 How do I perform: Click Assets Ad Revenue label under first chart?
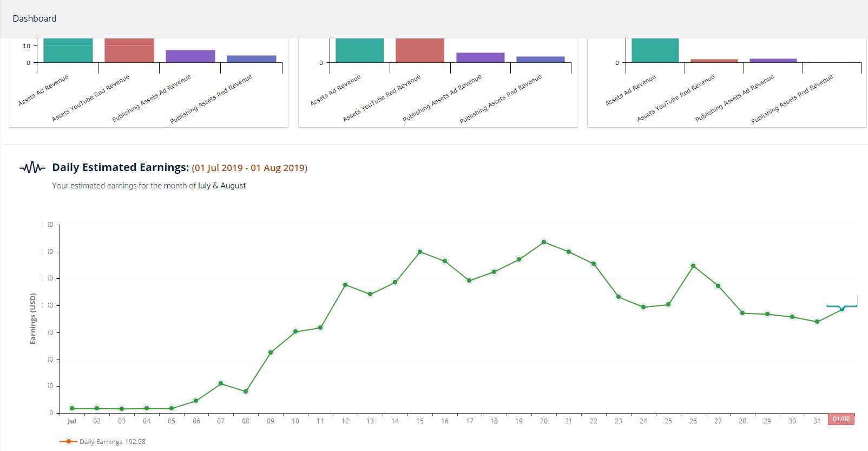[x=43, y=90]
